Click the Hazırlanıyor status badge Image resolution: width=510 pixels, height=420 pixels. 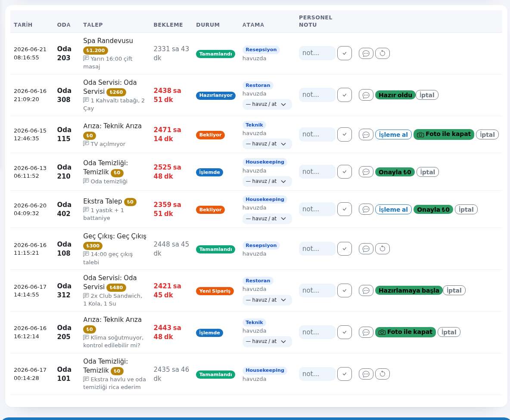216,96
